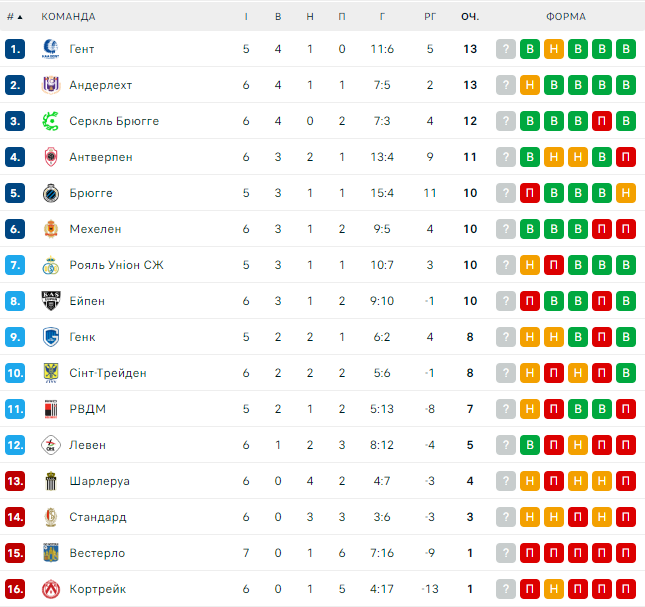This screenshot has width=645, height=607.
Task: Click Антверпен's last red П form badge
Action: click(x=626, y=157)
